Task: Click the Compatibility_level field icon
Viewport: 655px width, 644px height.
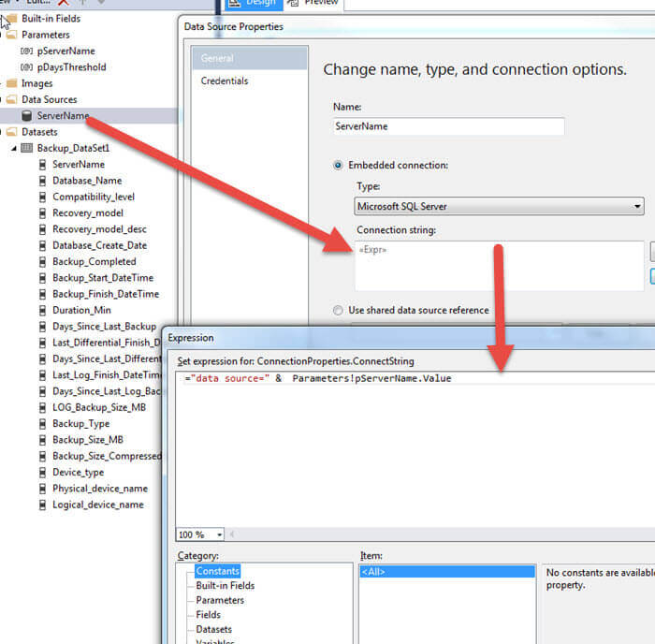Action: coord(42,197)
